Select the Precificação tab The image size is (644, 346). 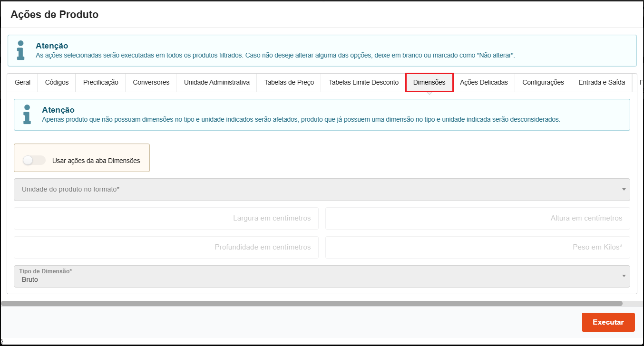point(100,83)
